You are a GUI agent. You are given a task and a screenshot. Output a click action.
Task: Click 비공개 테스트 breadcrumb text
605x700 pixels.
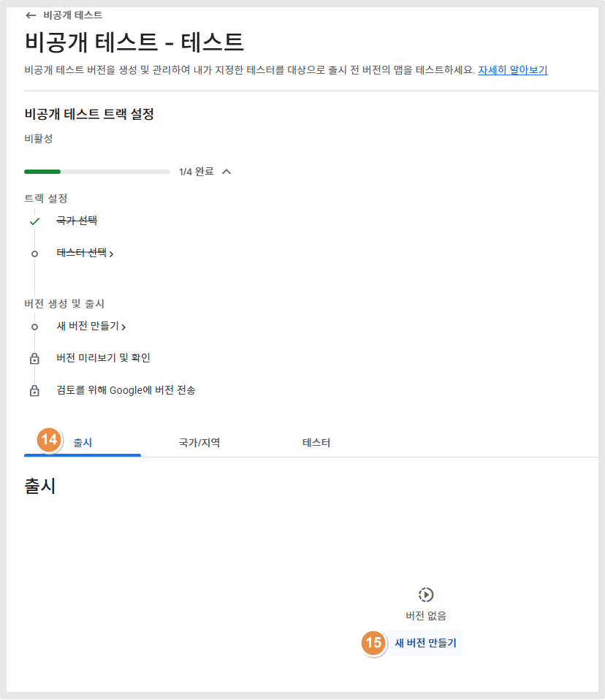[73, 15]
